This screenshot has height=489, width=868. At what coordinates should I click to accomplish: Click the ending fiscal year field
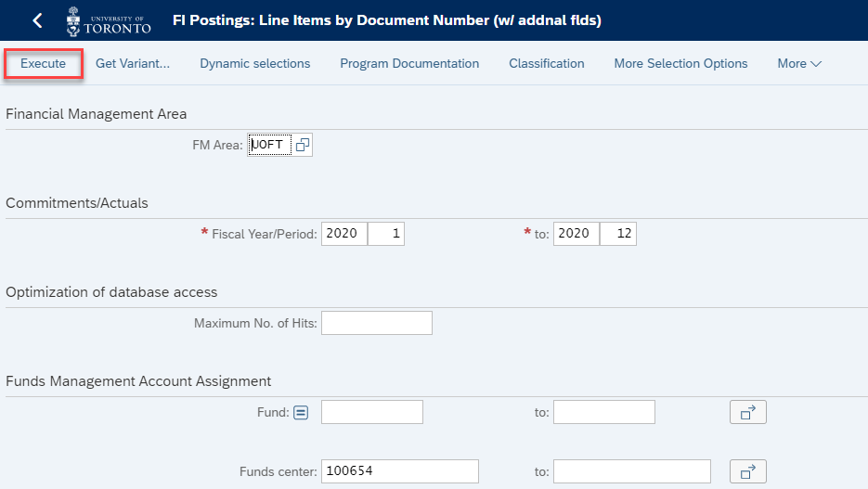[577, 234]
